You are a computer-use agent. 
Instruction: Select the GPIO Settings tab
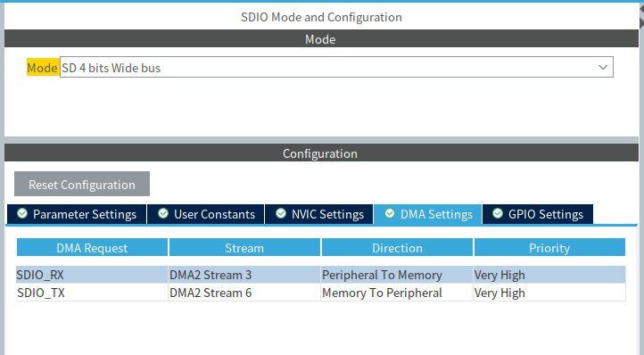[x=538, y=214]
